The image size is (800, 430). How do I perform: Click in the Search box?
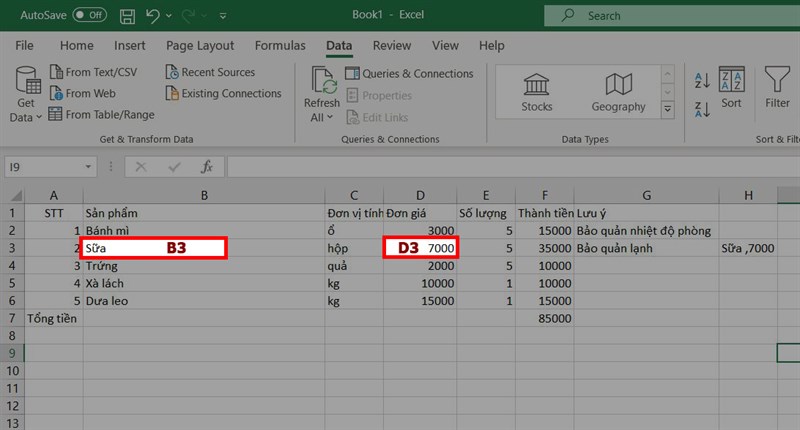tap(672, 16)
